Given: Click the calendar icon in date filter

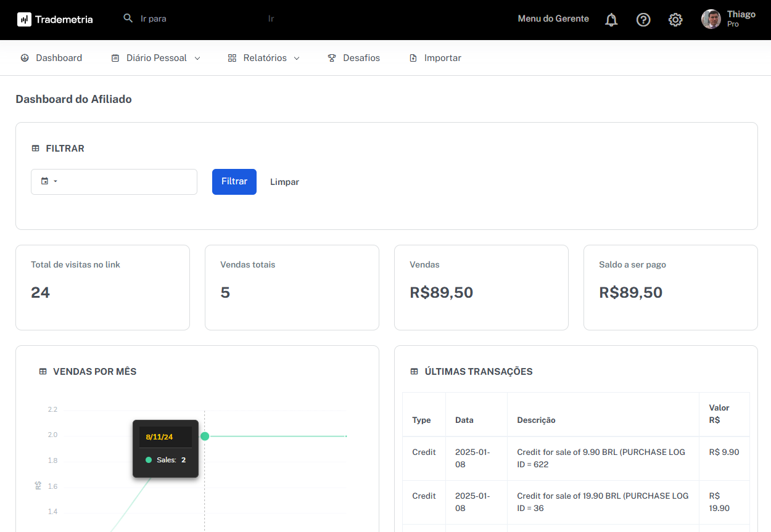Looking at the screenshot, I should (44, 181).
